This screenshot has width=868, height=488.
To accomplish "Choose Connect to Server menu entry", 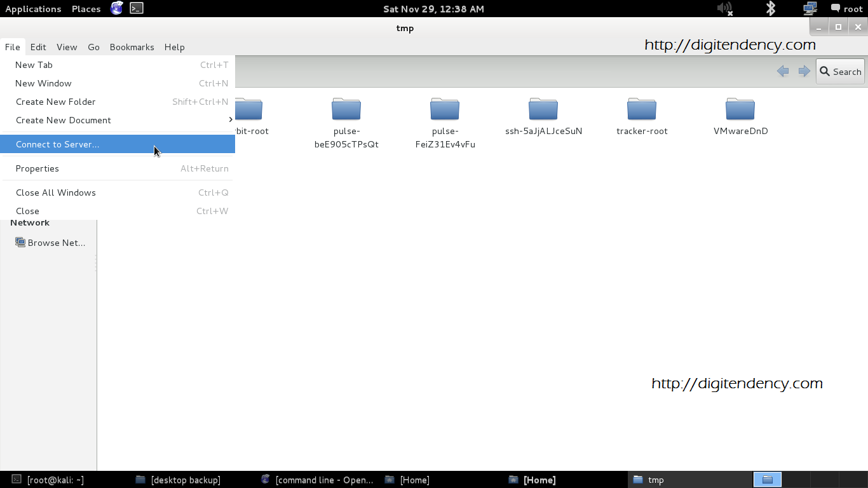I will [118, 144].
